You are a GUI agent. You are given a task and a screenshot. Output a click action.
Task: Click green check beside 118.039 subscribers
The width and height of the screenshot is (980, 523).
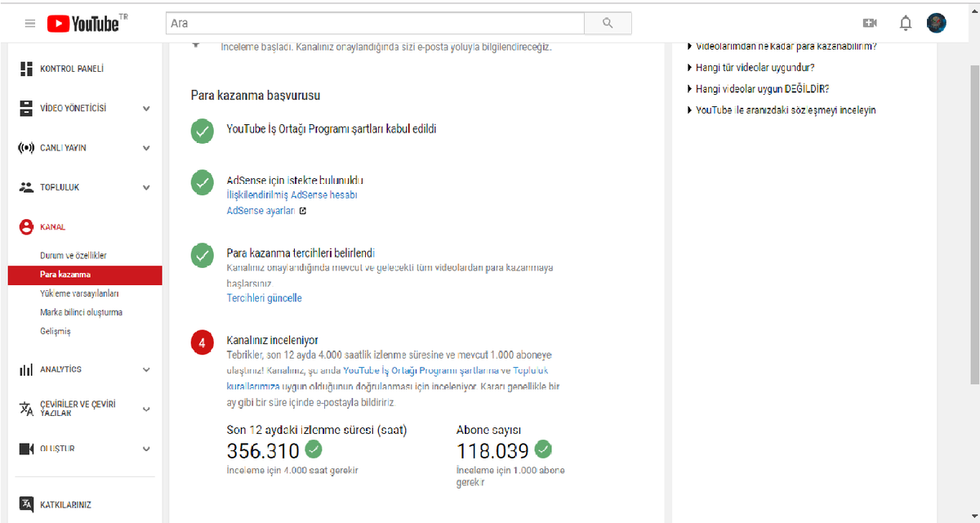click(x=543, y=449)
